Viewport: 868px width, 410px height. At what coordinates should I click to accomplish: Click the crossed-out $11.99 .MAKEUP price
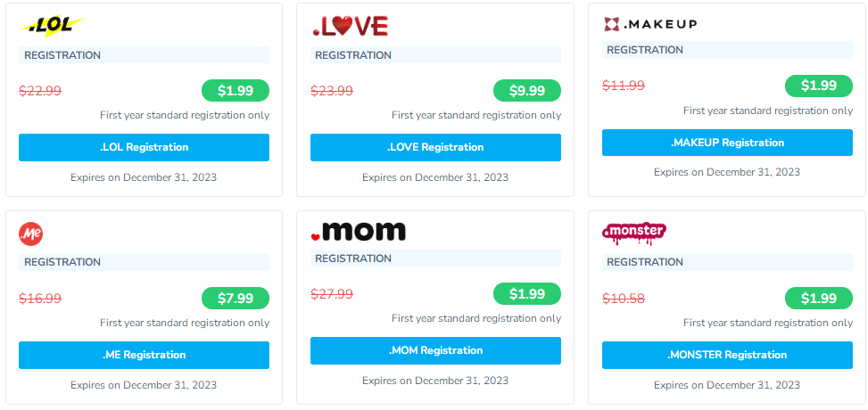[x=624, y=86]
